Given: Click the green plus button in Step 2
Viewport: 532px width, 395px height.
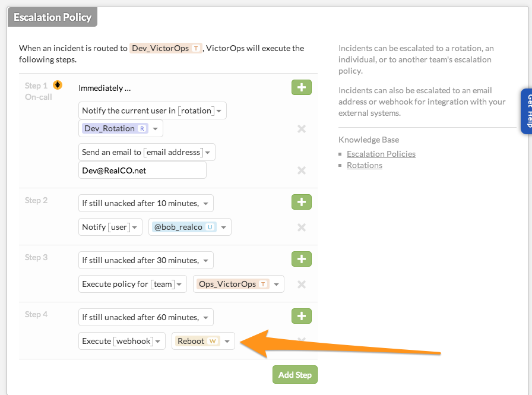Looking at the screenshot, I should (301, 202).
